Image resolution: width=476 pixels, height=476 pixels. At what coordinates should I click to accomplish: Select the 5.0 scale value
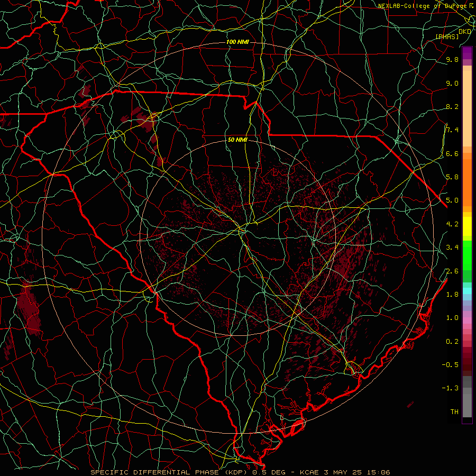click(x=452, y=200)
